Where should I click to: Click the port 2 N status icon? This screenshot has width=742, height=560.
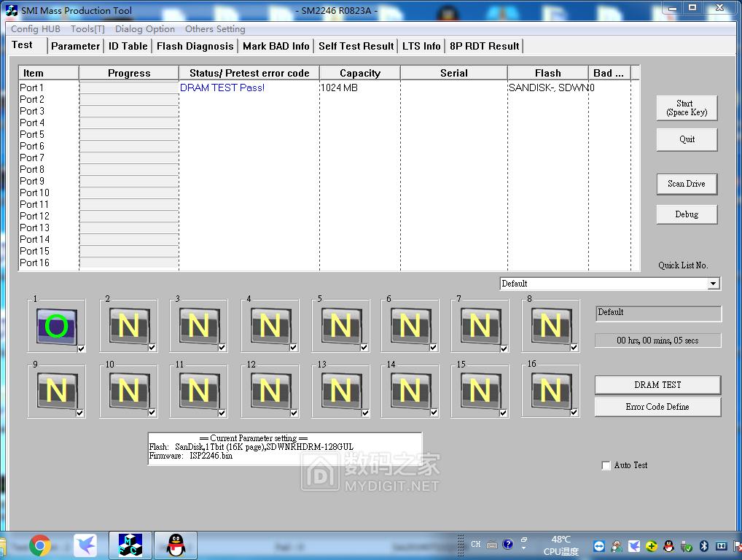(x=128, y=325)
